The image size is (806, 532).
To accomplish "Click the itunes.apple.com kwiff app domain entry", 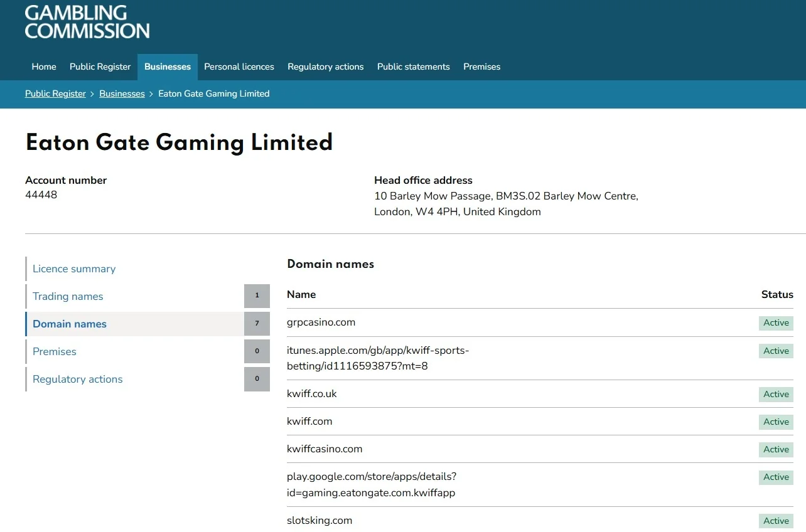I will pyautogui.click(x=378, y=358).
